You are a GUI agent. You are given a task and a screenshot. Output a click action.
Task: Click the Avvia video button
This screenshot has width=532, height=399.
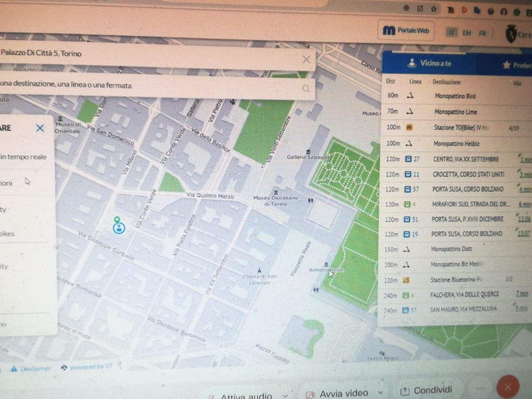tap(337, 394)
